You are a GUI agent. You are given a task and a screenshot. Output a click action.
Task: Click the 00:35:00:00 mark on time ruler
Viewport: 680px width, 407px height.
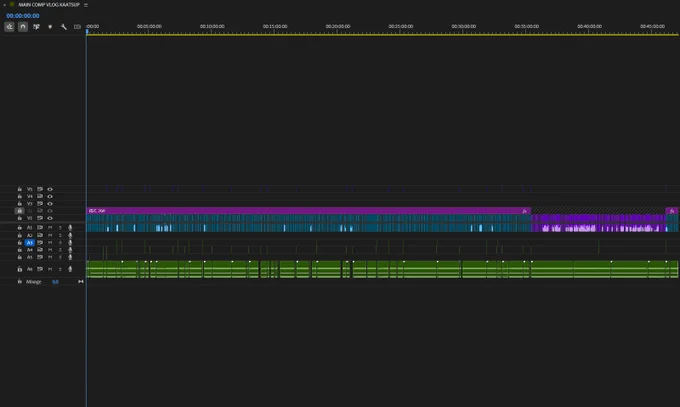526,26
